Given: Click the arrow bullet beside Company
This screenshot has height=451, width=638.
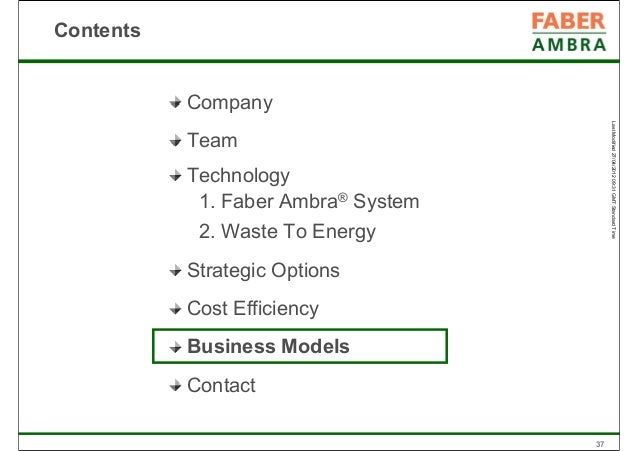Looking at the screenshot, I should point(175,103).
